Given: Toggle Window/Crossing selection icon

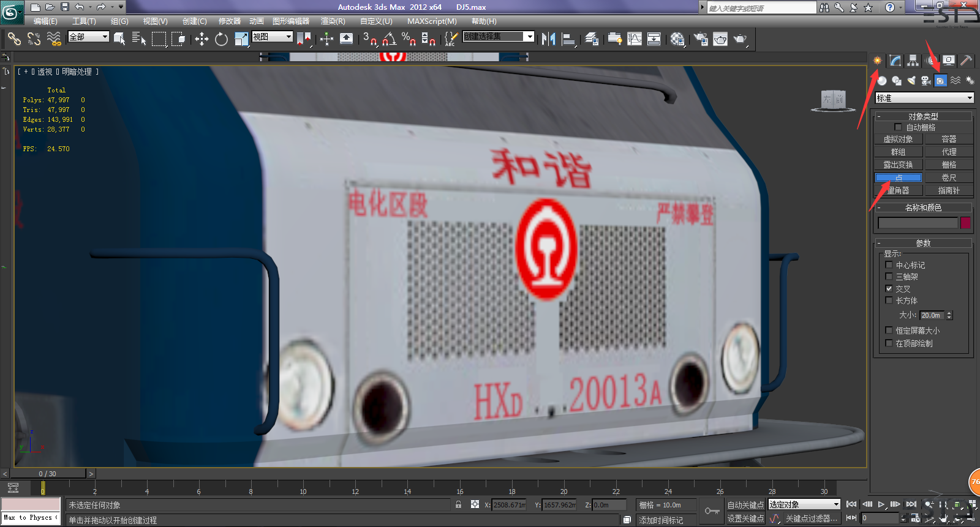Looking at the screenshot, I should pyautogui.click(x=178, y=39).
